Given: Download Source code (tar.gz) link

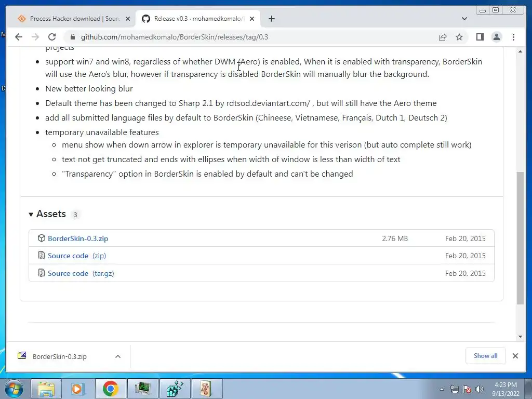Looking at the screenshot, I should click(81, 273).
